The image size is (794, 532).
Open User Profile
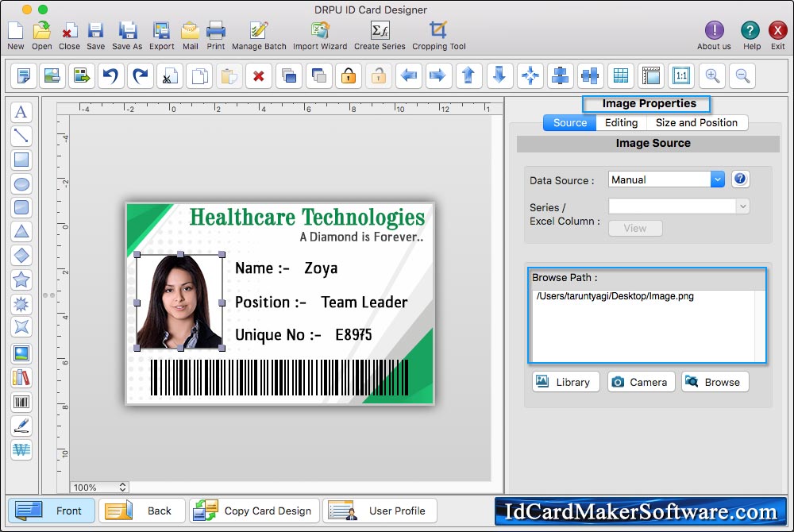pyautogui.click(x=380, y=511)
